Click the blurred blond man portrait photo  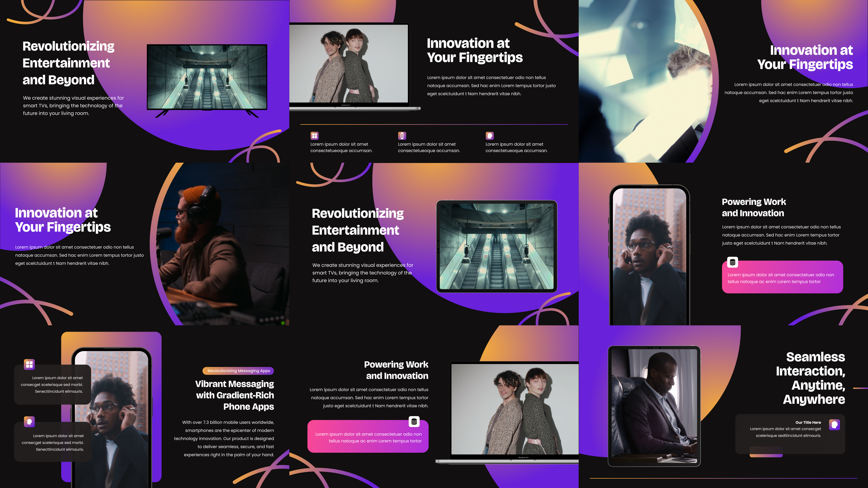coord(645,81)
